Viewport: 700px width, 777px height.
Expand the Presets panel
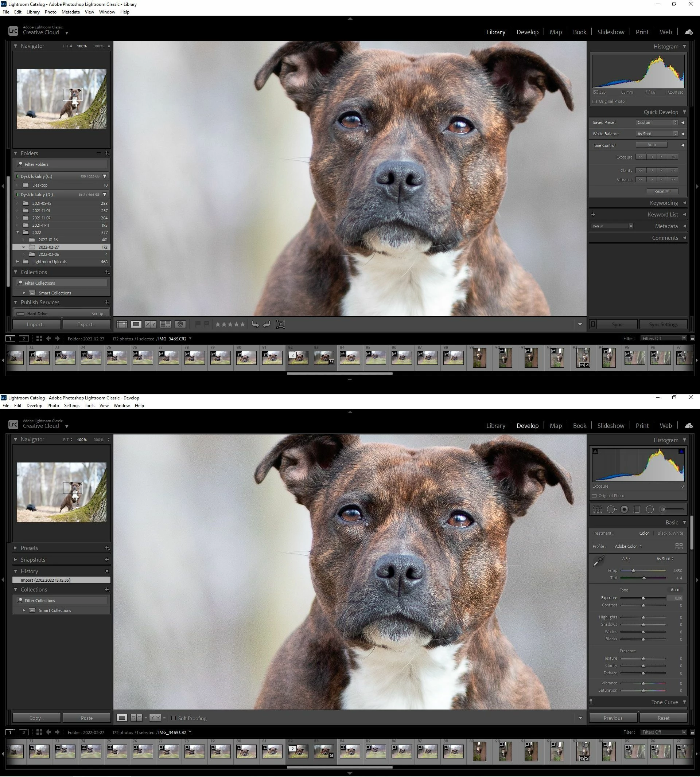(29, 548)
